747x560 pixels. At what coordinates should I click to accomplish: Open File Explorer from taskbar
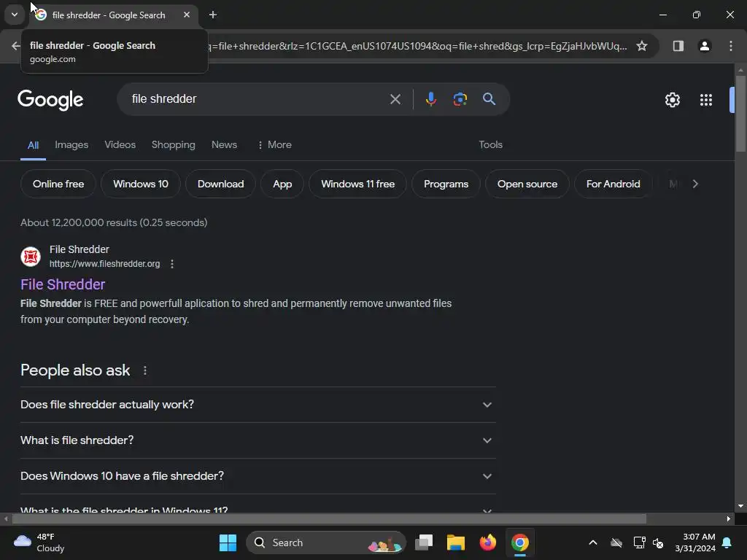coord(455,542)
